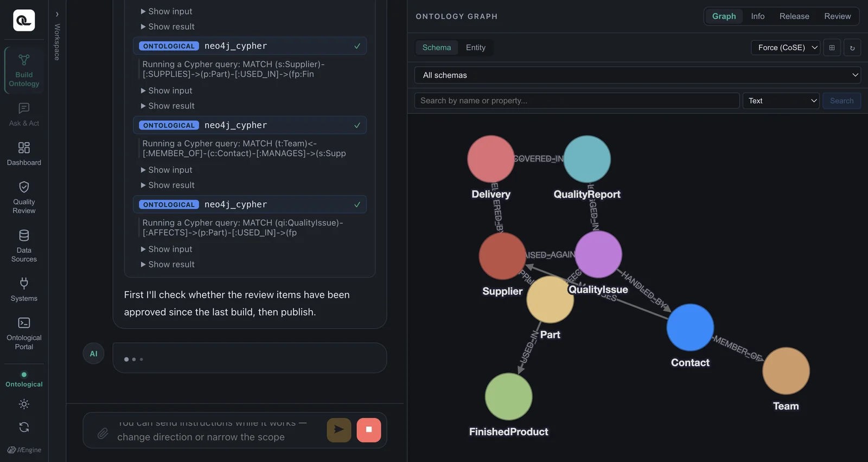Send the message with the arrow button
This screenshot has height=462, width=868.
pyautogui.click(x=339, y=430)
